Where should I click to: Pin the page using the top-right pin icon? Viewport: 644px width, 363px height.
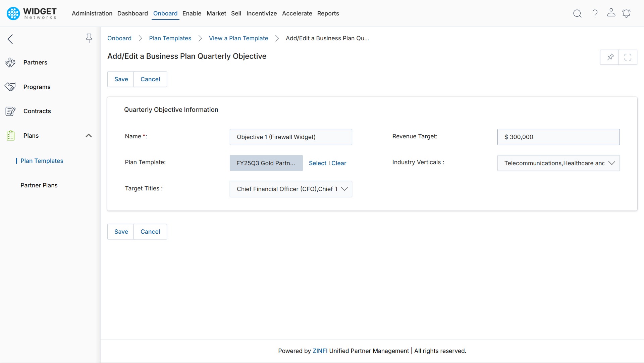click(610, 57)
